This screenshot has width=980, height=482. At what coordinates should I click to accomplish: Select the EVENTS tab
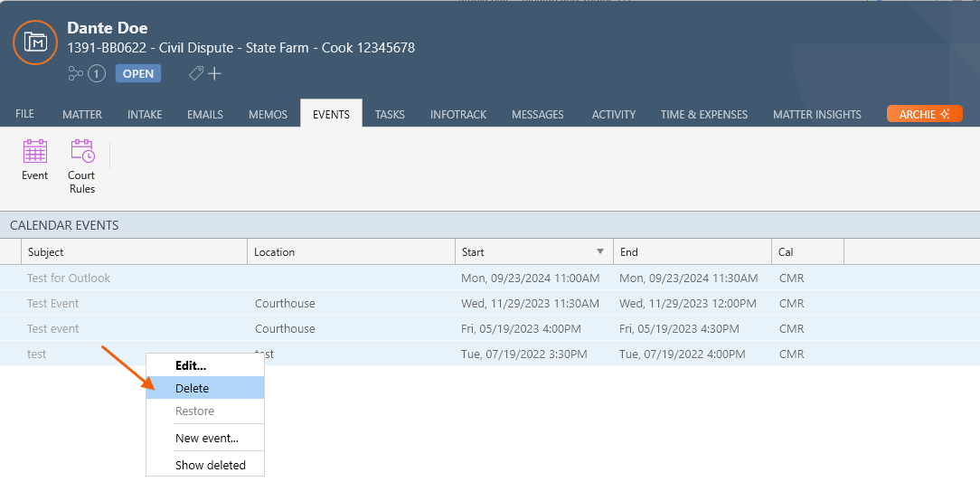coord(331,114)
